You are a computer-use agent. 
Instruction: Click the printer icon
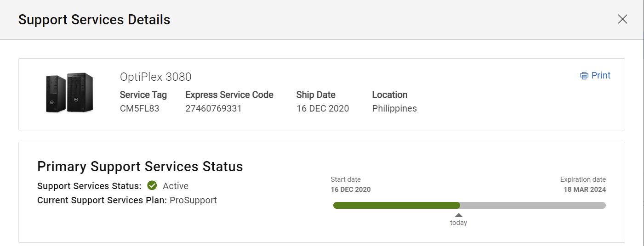(584, 76)
